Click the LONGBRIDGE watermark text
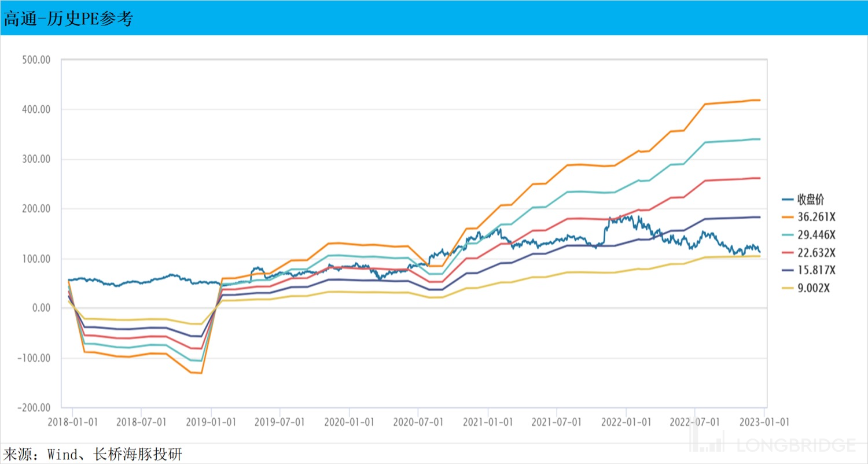The height and width of the screenshot is (464, 868). 796,445
